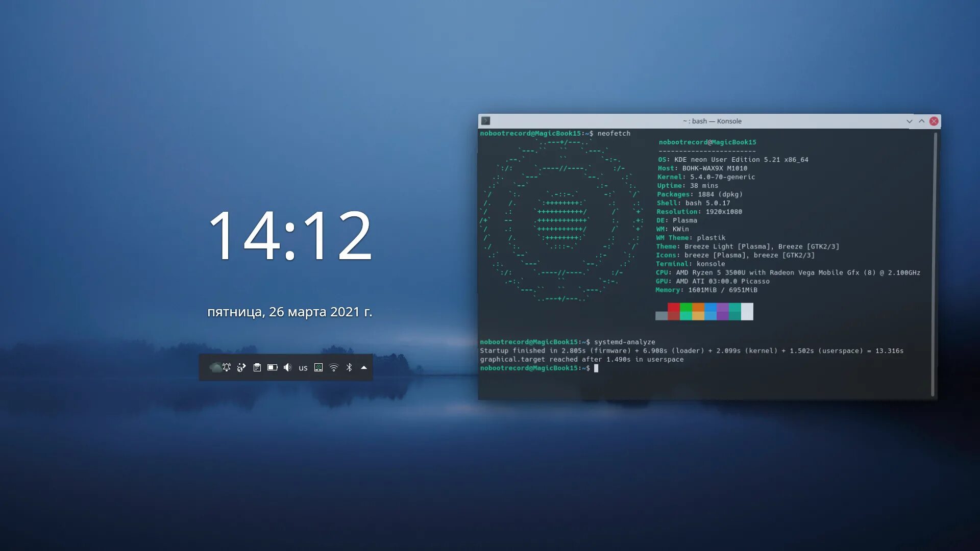Viewport: 980px width, 551px height.
Task: Open the clipboard manager tray icon
Action: [257, 367]
